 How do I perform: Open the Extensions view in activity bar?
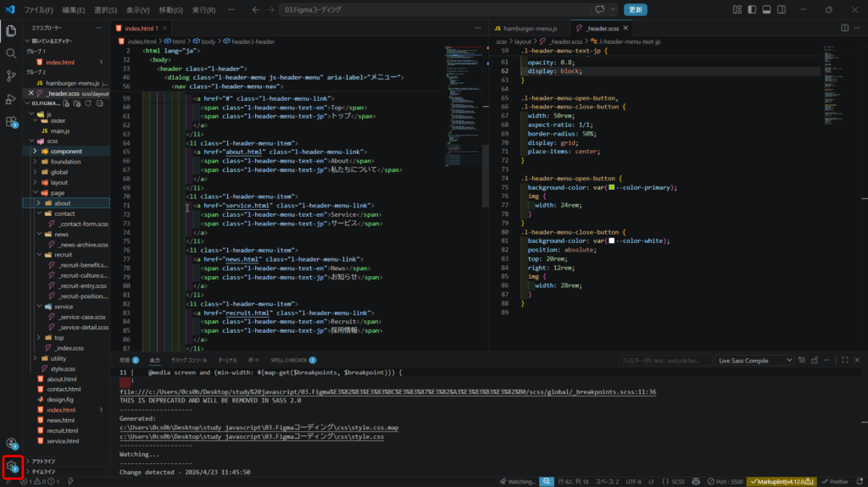[x=11, y=122]
